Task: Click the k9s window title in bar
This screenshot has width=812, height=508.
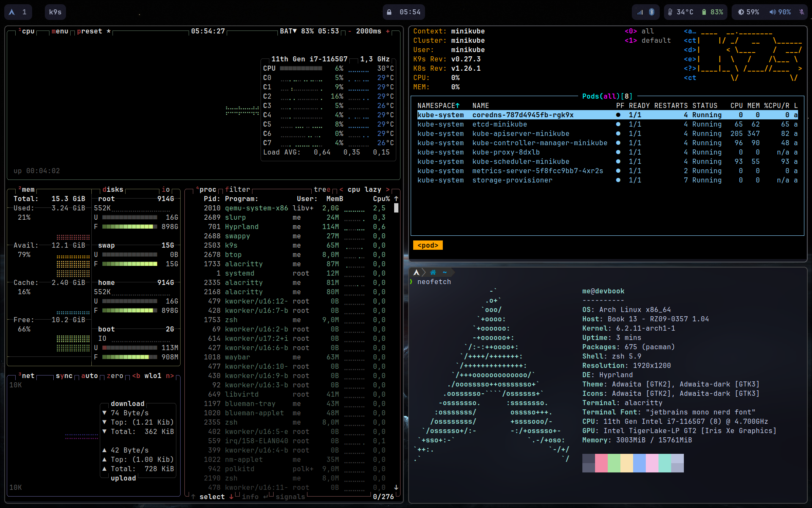Action: (x=55, y=12)
